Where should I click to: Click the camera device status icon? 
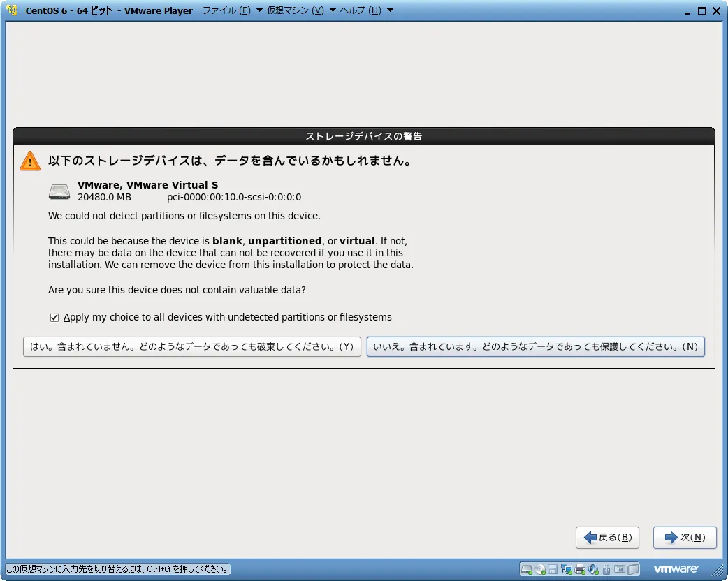[619, 569]
